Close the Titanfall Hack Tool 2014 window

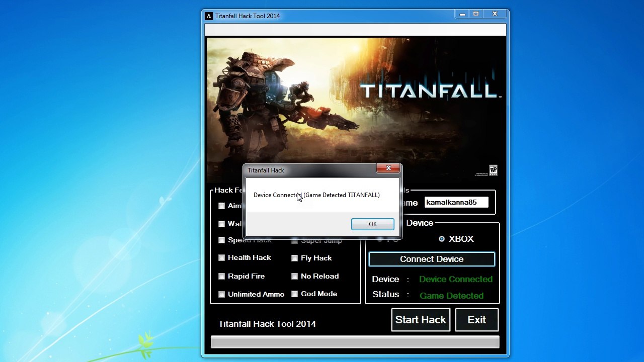pyautogui.click(x=495, y=14)
